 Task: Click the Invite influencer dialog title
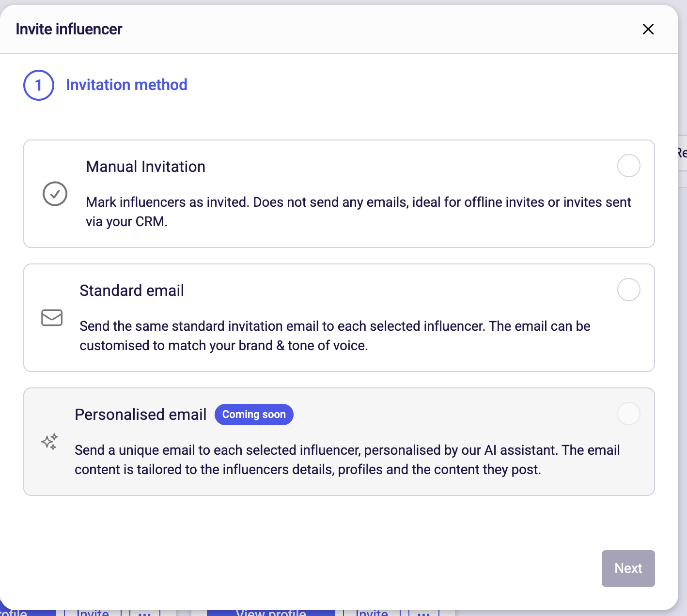click(x=69, y=29)
